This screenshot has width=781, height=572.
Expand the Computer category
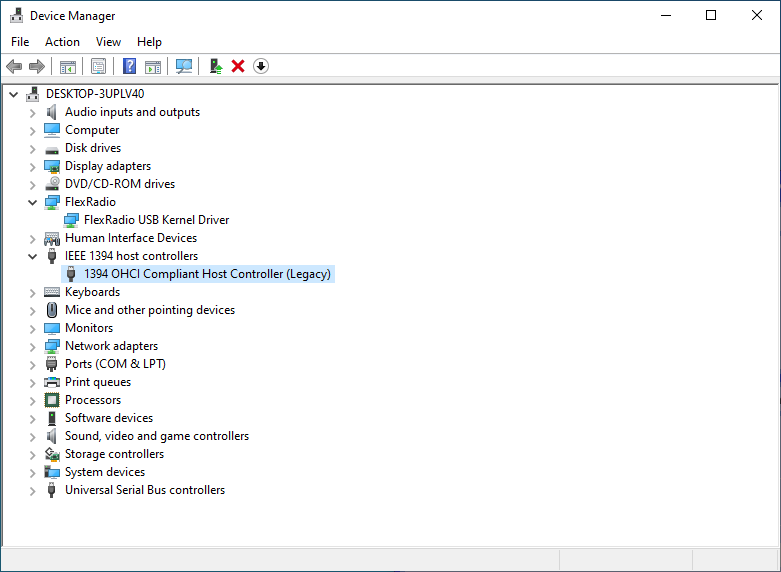click(x=32, y=131)
